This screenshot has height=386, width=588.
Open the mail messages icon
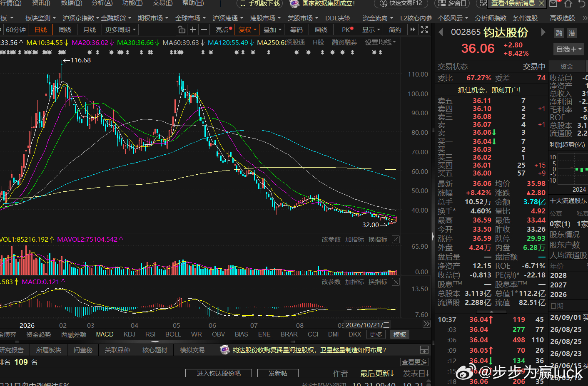click(x=553, y=3)
